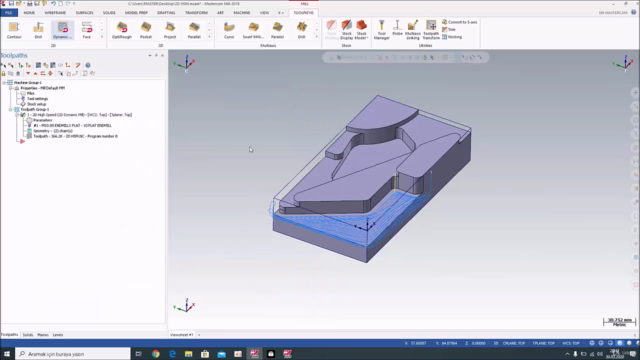Click Select all operations icon
This screenshot has width=640, height=360.
click(x=4, y=65)
